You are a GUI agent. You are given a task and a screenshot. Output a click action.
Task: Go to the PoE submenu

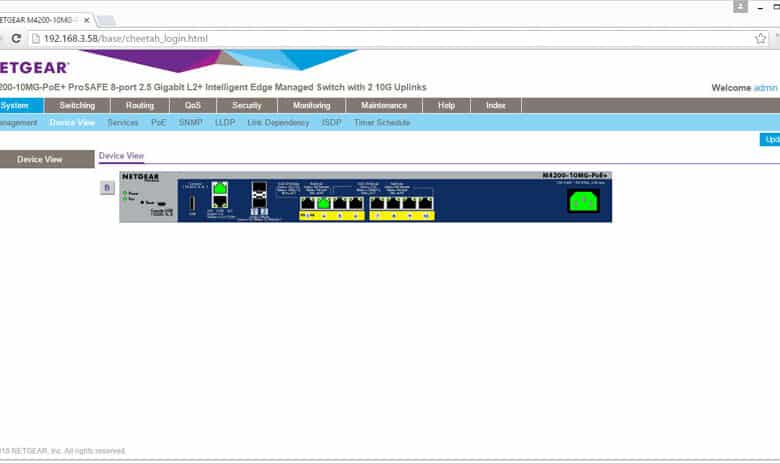(x=159, y=122)
